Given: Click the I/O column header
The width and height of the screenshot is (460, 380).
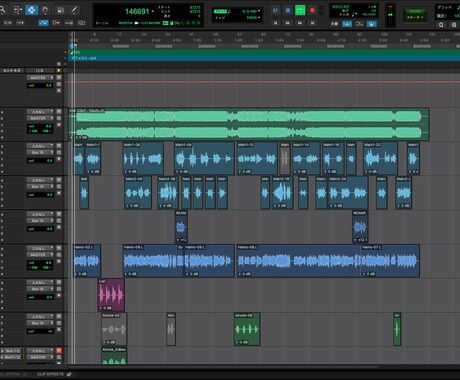Looking at the screenshot, I should 40,70.
